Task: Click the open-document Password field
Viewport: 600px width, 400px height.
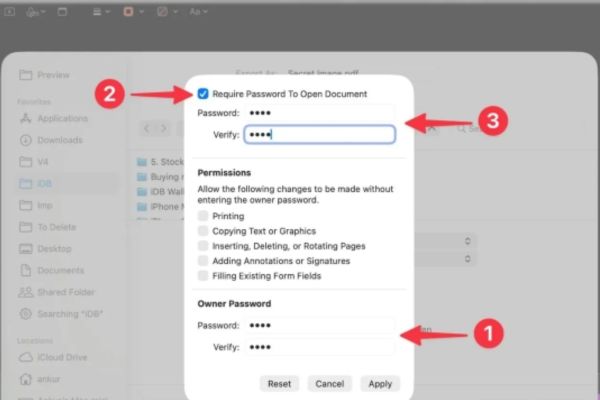Action: coord(320,113)
